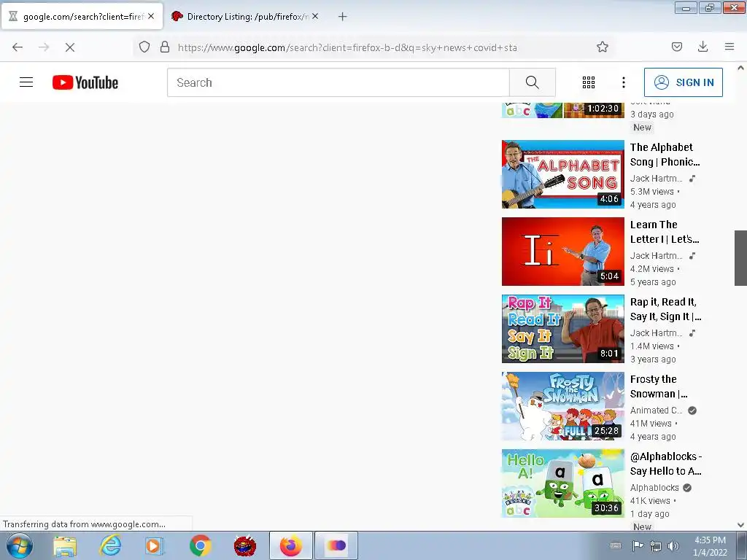
Task: Click Jack Hartm... channel under Alphabet Song
Action: 656,178
